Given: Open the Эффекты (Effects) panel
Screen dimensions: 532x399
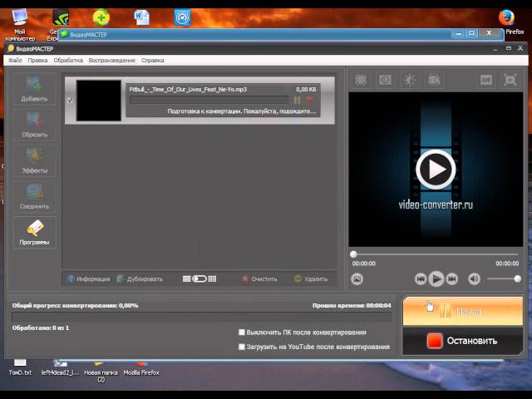Looking at the screenshot, I should pyautogui.click(x=35, y=160).
